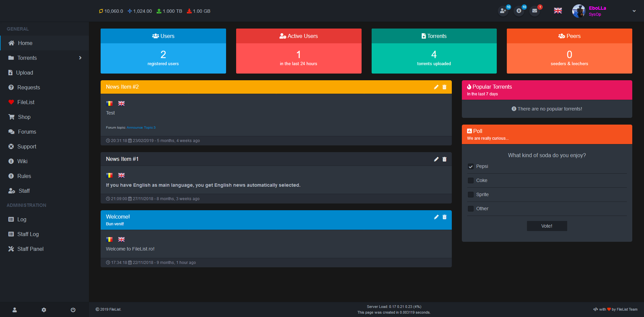Follow the Announce Topic 3 link

click(x=141, y=128)
